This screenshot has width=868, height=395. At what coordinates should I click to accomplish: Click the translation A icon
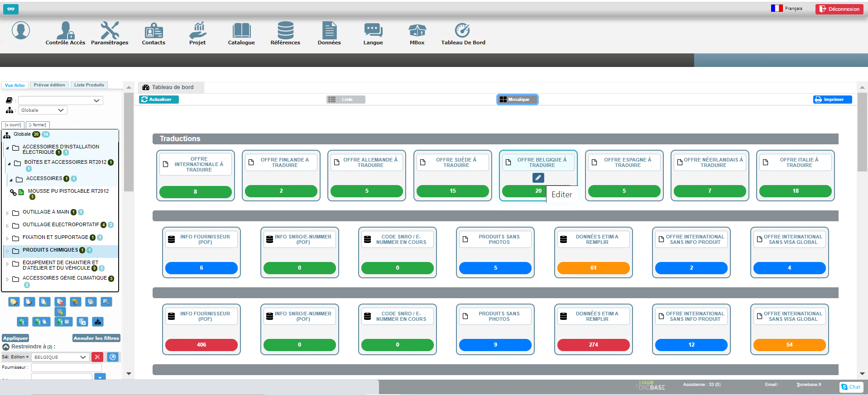(x=82, y=322)
